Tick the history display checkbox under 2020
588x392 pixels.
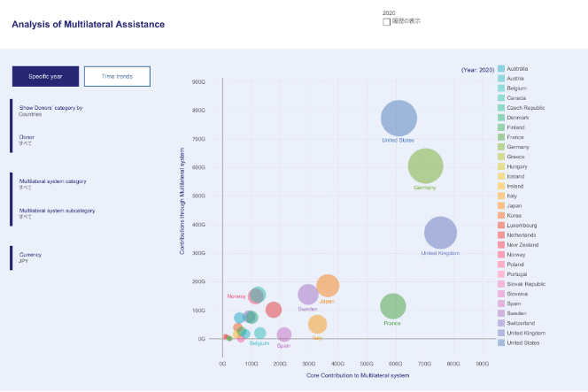386,22
